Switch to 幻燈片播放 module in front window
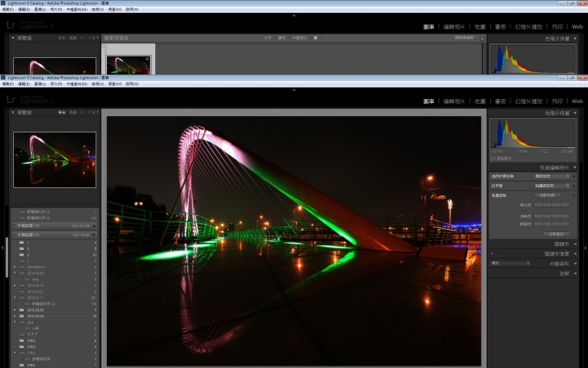The image size is (588, 368). click(x=528, y=101)
